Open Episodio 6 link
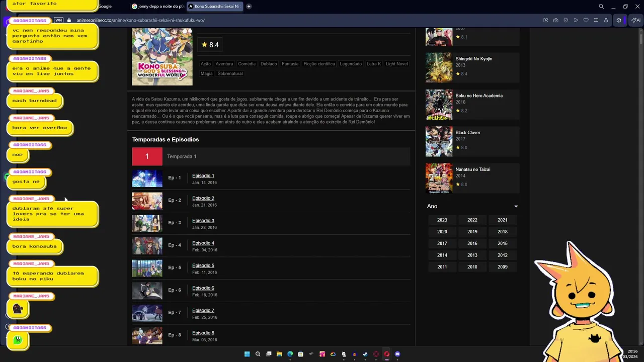The height and width of the screenshot is (362, 644). [203, 288]
